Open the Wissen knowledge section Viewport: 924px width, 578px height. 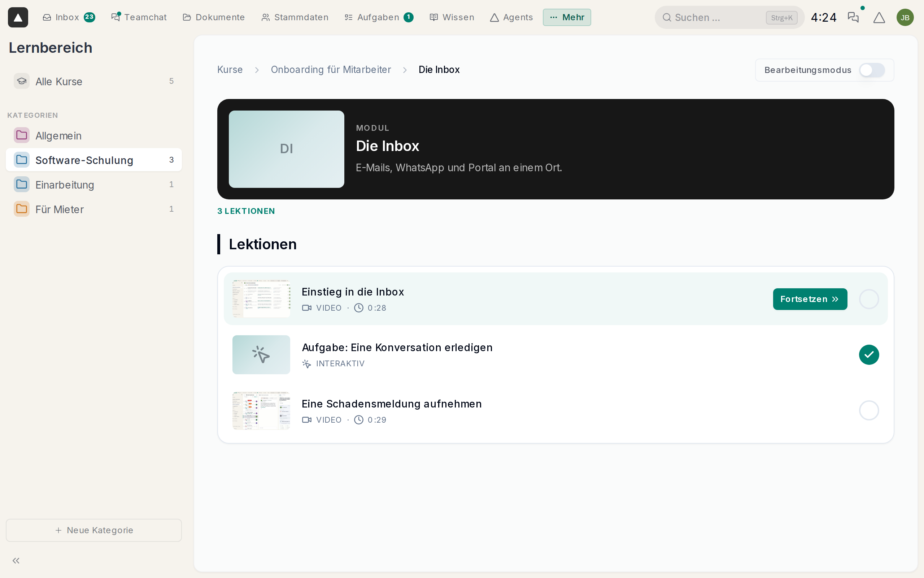click(452, 17)
